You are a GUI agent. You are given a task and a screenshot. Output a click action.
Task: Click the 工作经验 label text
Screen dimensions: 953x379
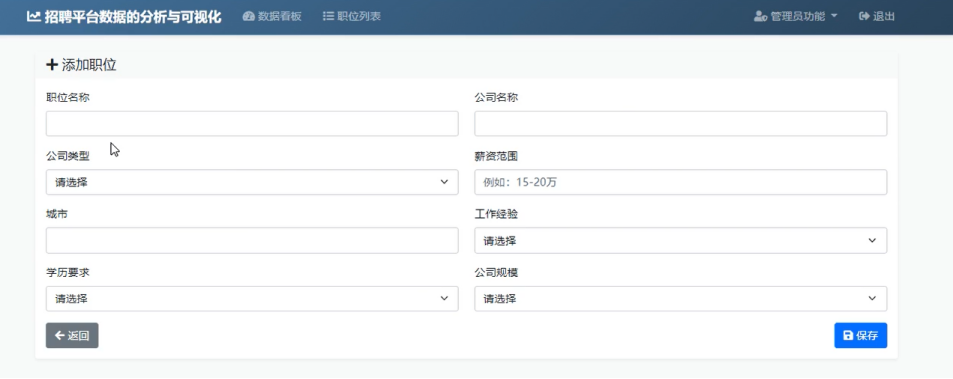click(497, 214)
